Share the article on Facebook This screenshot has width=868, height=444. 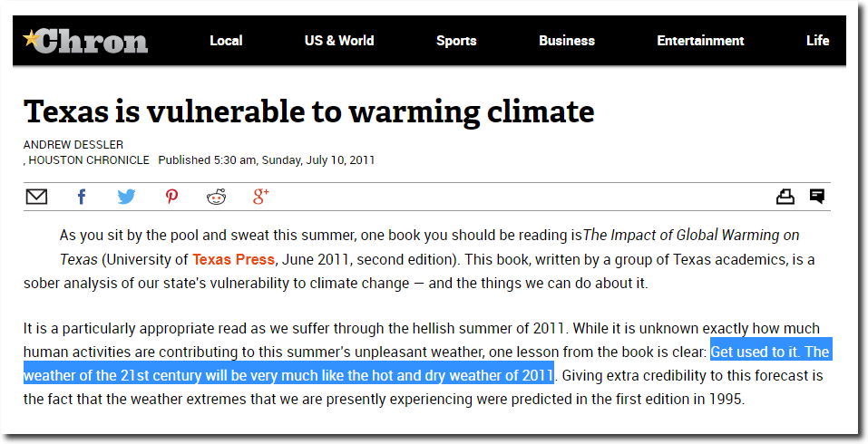(82, 197)
